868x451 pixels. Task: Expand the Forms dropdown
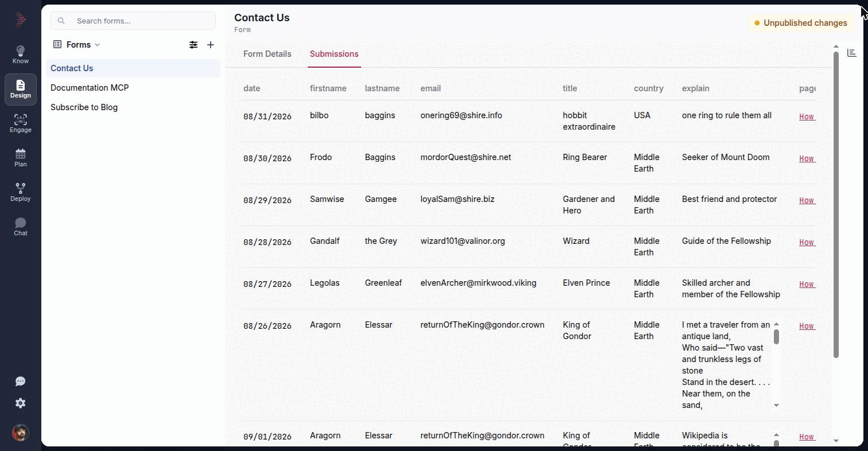[76, 45]
